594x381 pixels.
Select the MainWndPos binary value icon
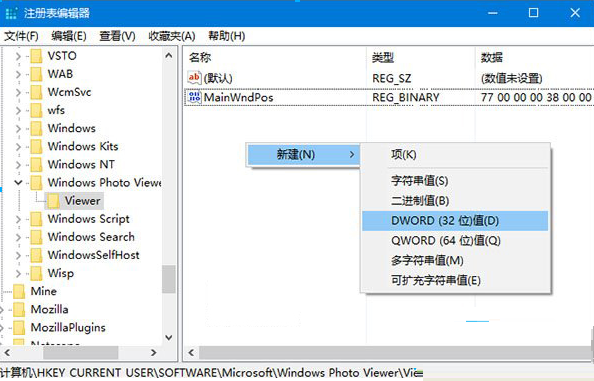[194, 97]
